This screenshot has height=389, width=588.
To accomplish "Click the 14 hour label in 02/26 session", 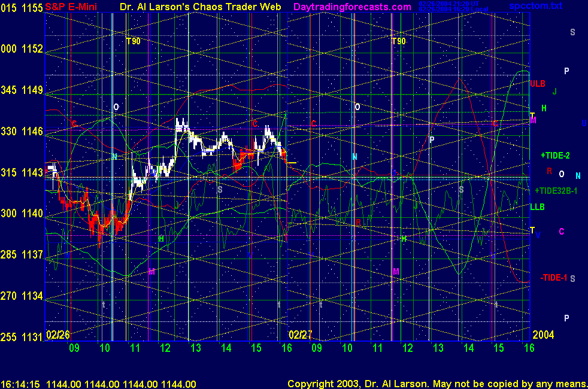I will 226,348.
